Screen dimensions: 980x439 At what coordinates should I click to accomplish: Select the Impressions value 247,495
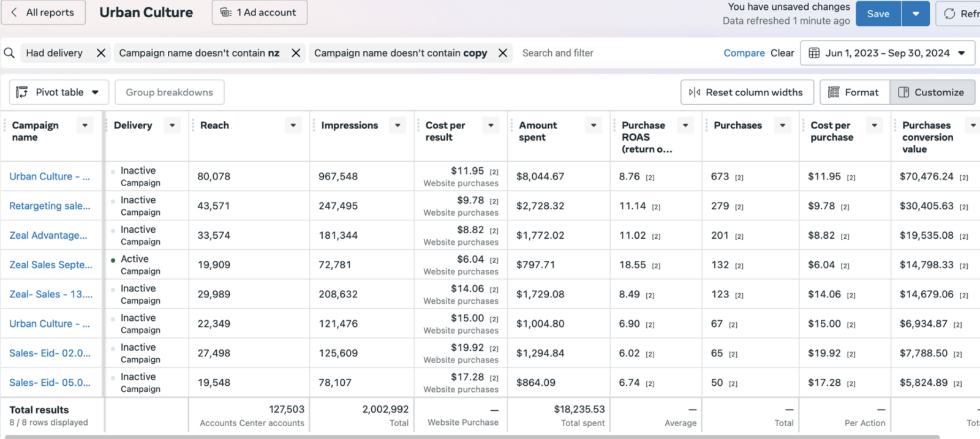pos(338,206)
